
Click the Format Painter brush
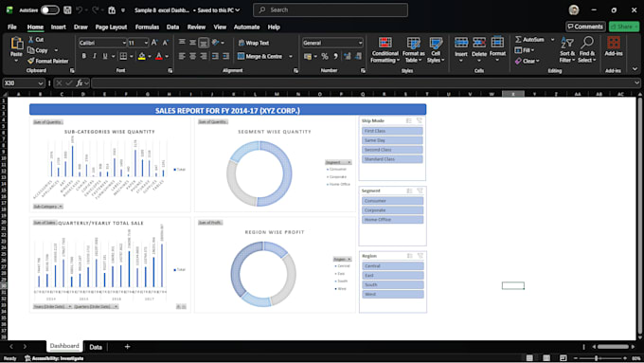[x=31, y=61]
